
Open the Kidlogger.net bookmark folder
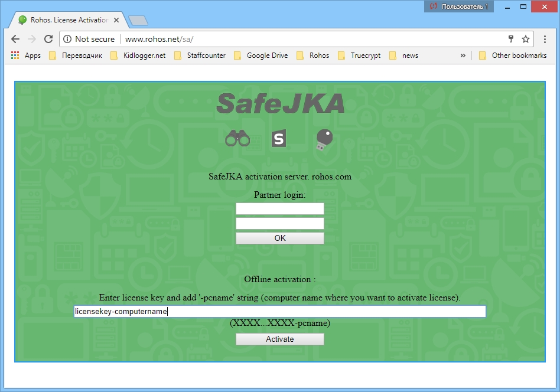pyautogui.click(x=138, y=55)
